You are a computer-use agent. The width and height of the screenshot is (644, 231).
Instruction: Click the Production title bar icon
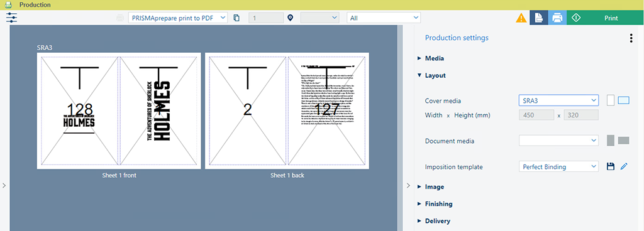pos(9,5)
